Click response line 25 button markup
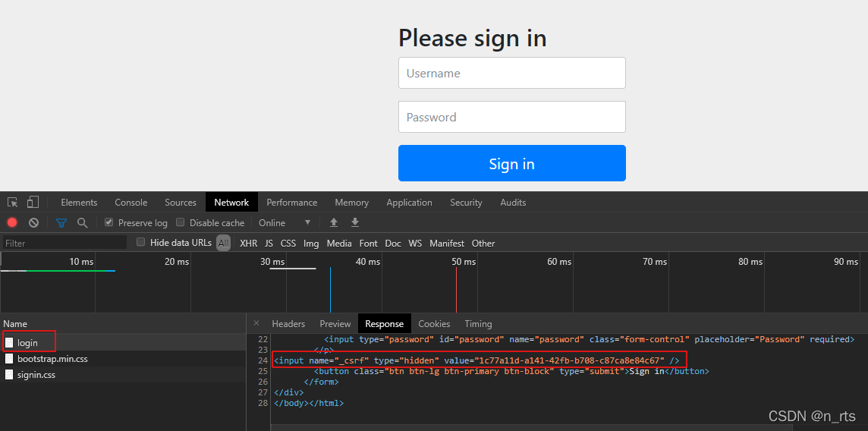Screen dimensions: 868x431 [511, 371]
